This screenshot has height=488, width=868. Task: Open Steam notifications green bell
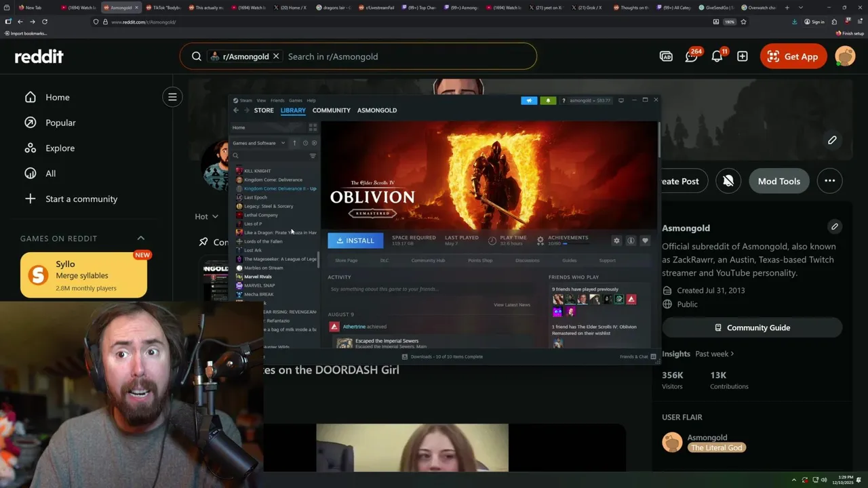(548, 100)
